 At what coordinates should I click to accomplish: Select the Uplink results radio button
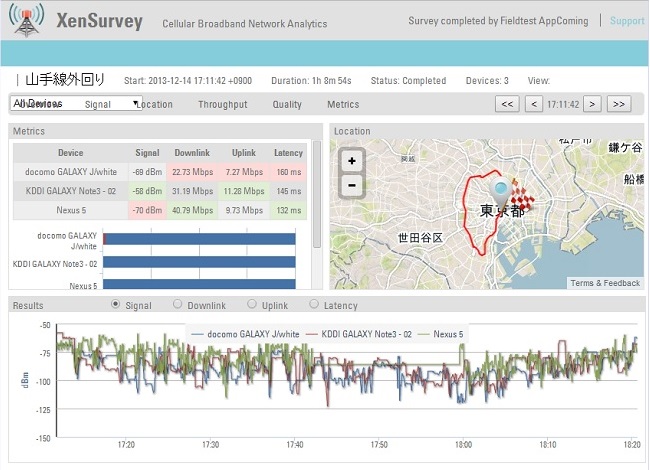(252, 304)
